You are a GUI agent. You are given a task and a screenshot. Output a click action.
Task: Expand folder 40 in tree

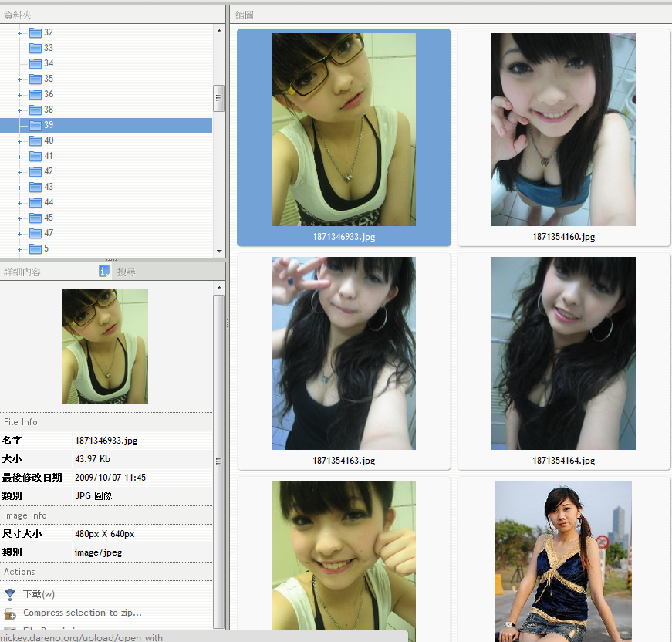coord(19,141)
